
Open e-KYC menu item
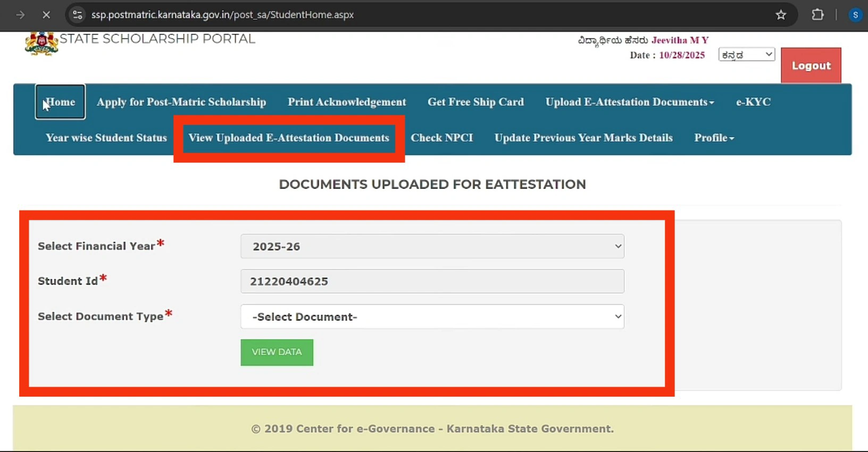[753, 102]
